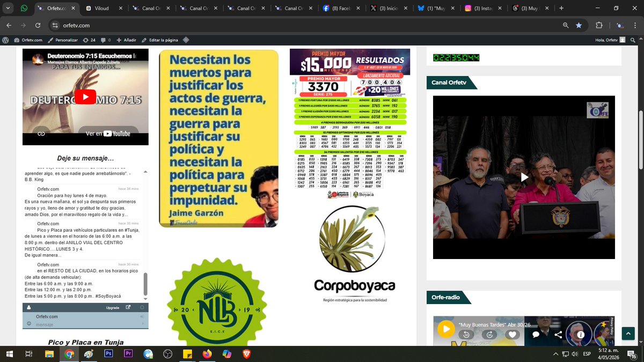Open the site info icon beside URL
Viewport: 644px width, 362px height.
pos(55,25)
